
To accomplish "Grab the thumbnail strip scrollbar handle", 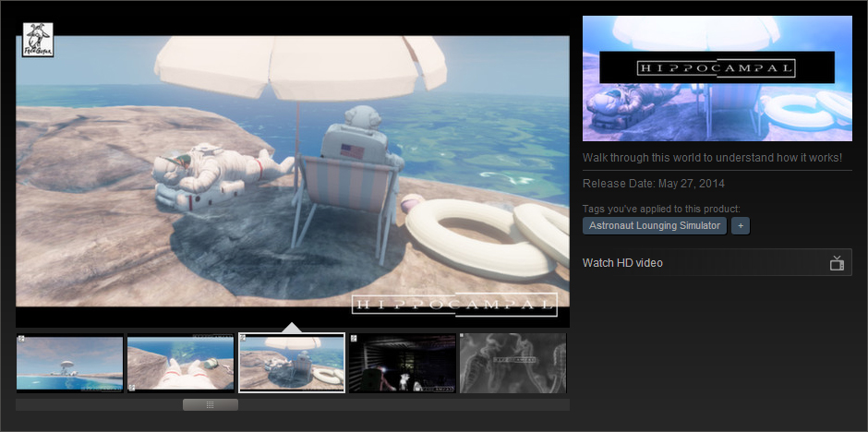I will 211,405.
